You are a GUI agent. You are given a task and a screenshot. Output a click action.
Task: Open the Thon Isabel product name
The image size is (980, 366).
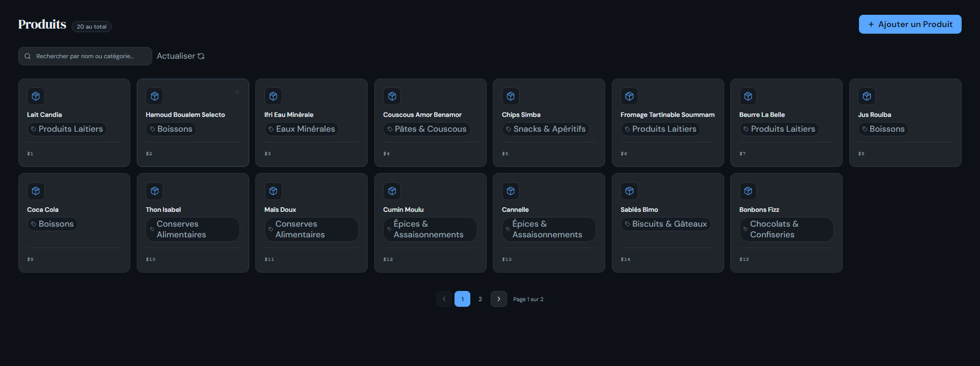[x=163, y=210]
